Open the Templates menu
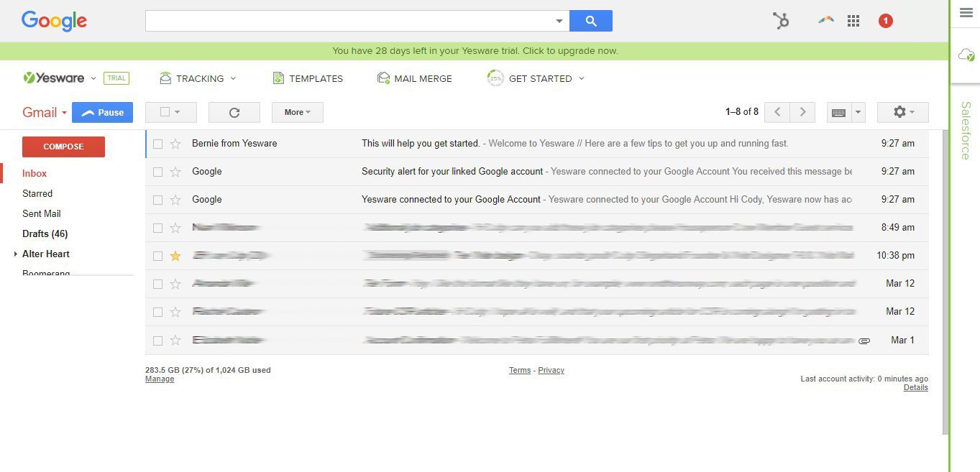The image size is (980, 472). pyautogui.click(x=308, y=78)
